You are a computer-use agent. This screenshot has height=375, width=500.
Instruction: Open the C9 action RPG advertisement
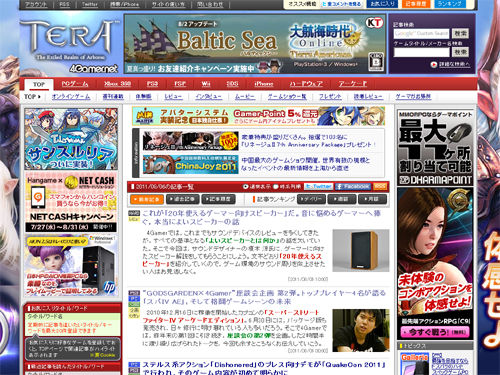(435, 263)
